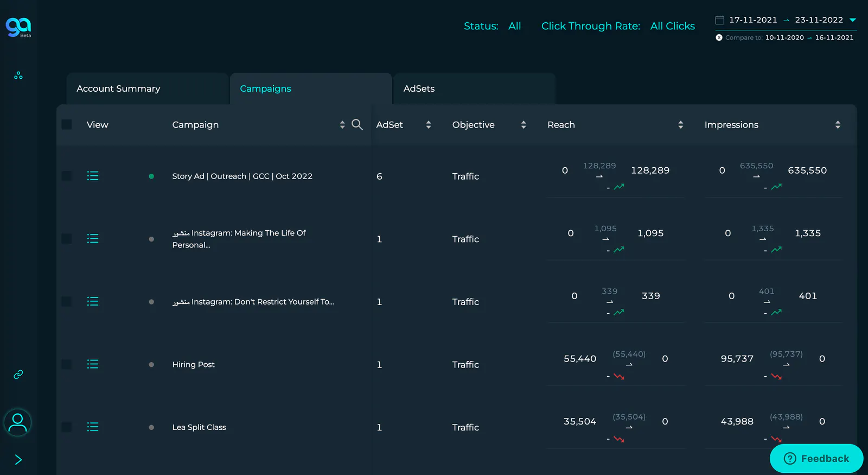The height and width of the screenshot is (475, 868).
Task: Change Status filter from All
Action: pos(514,26)
